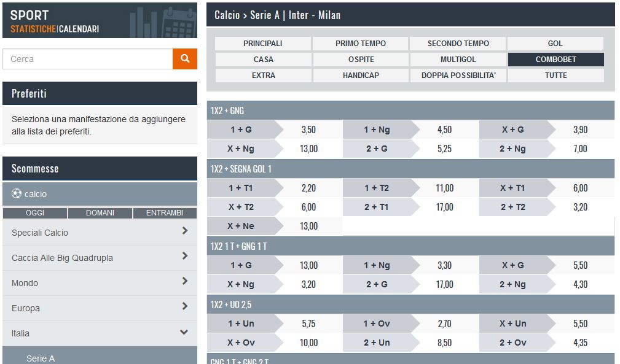Image resolution: width=620 pixels, height=364 pixels.
Task: Expand the Mondo chevron
Action: pyautogui.click(x=185, y=281)
